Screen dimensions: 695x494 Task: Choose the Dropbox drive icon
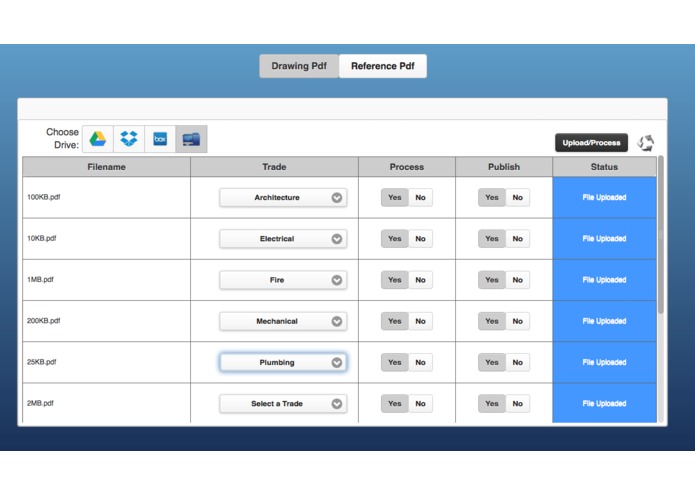129,139
